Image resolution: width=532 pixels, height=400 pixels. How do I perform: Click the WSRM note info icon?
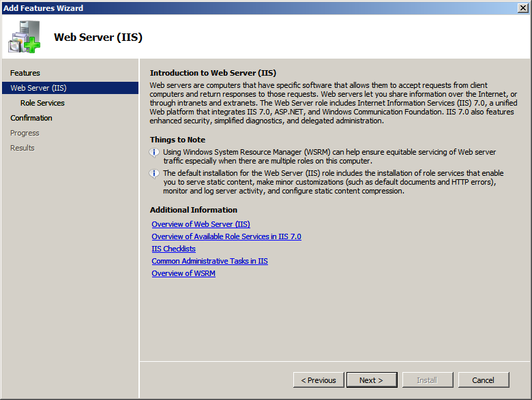pos(154,153)
